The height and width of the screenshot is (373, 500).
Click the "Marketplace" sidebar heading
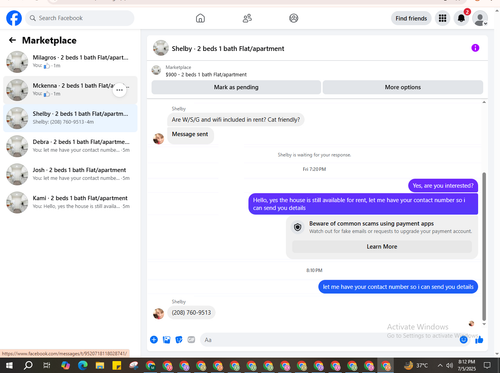[49, 40]
